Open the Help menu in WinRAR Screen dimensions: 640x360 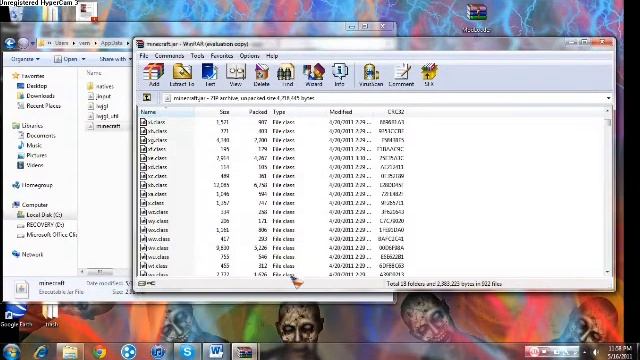tap(272, 56)
